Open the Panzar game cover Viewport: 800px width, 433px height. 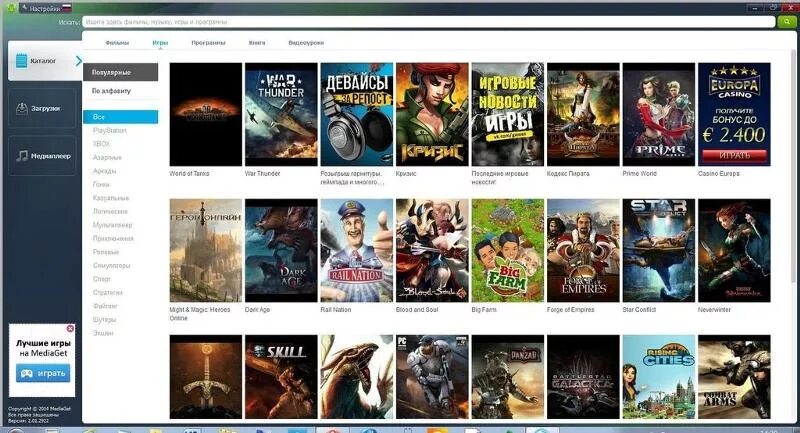[508, 377]
